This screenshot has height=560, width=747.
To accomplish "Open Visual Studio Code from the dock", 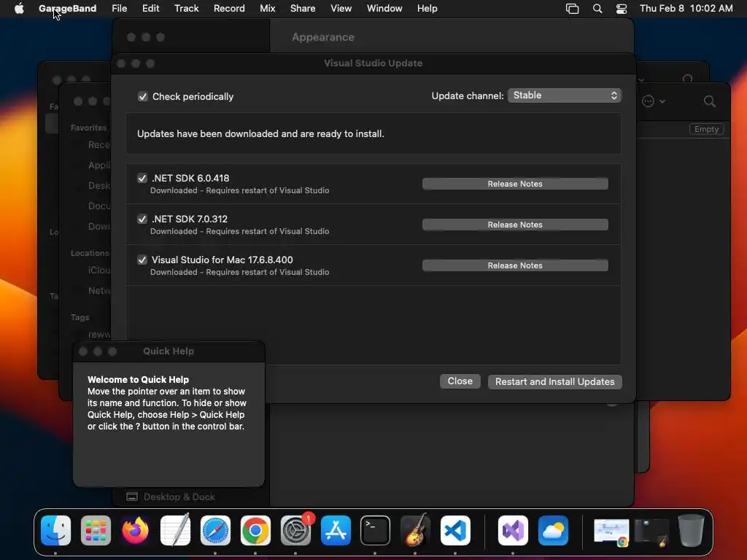I will tap(455, 530).
